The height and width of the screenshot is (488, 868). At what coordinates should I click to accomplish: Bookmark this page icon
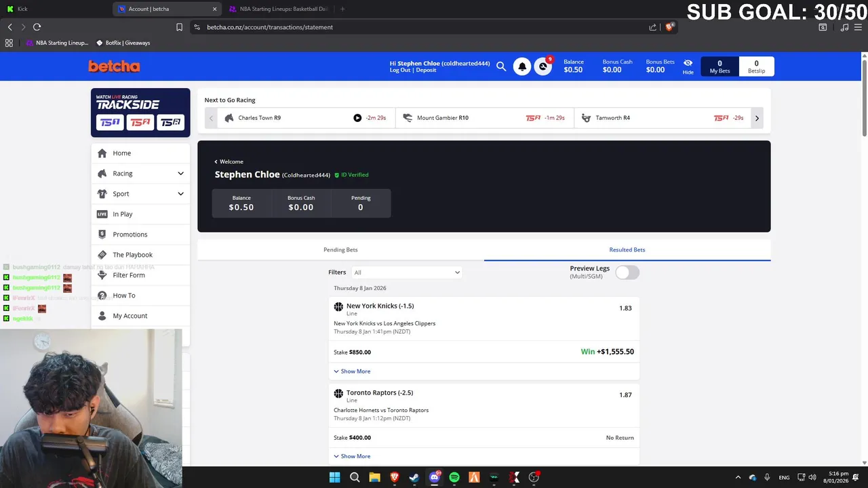pyautogui.click(x=179, y=27)
